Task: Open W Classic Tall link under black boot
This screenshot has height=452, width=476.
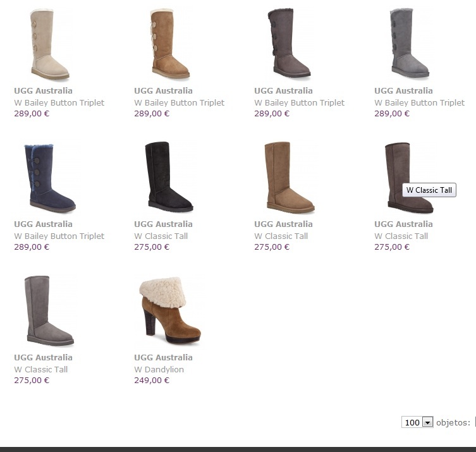Action: click(161, 236)
